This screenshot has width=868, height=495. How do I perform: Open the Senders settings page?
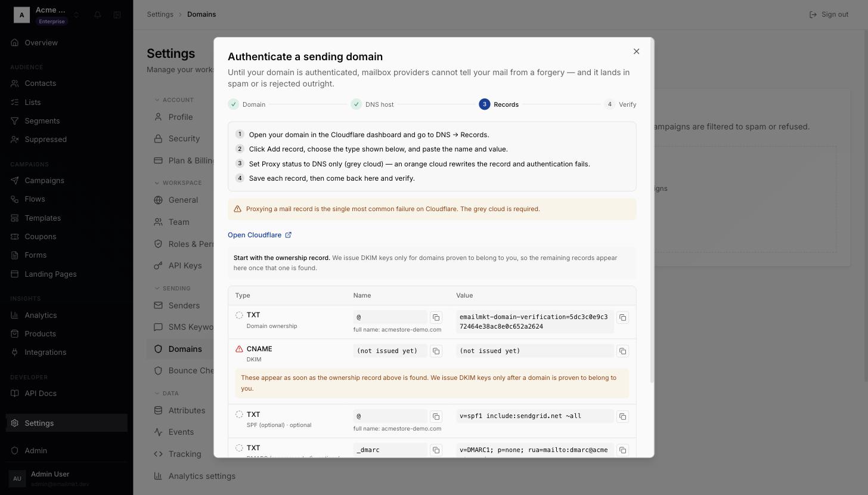pyautogui.click(x=181, y=305)
